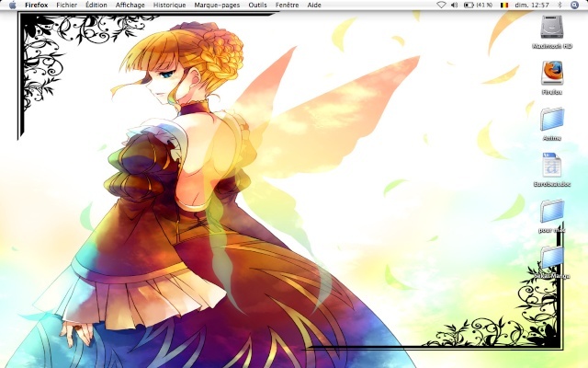Open the Aide menu
The width and height of the screenshot is (588, 368).
point(314,5)
